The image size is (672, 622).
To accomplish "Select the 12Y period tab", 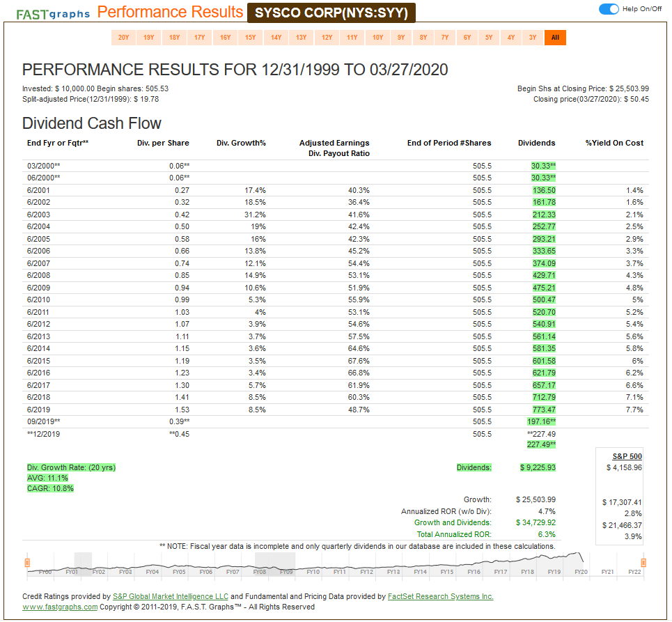I will (327, 38).
